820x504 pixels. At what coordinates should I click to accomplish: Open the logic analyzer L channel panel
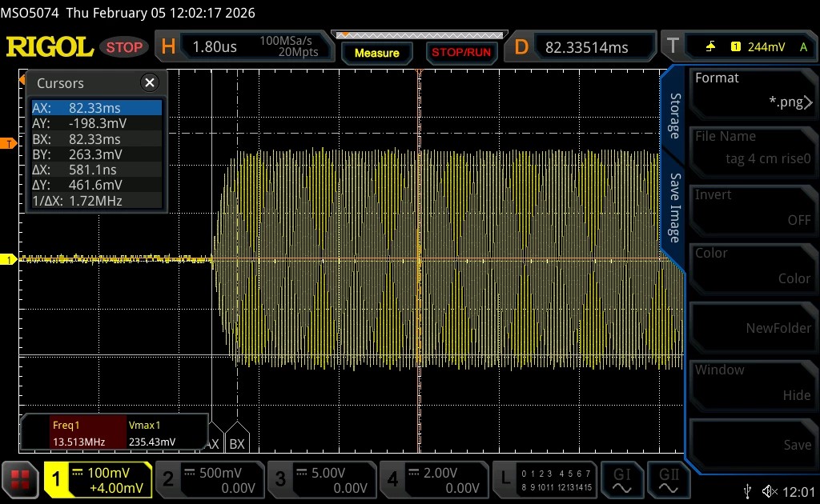(x=545, y=480)
